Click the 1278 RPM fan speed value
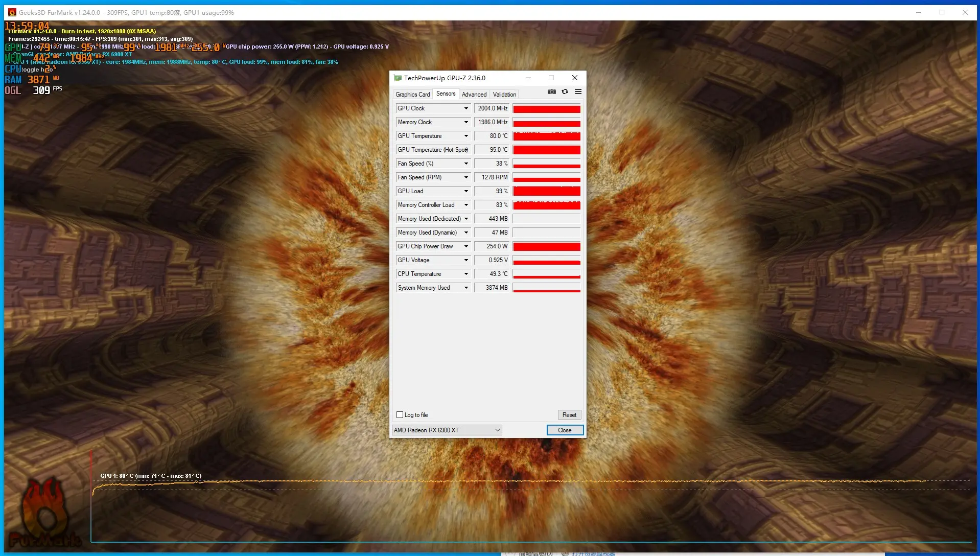 point(492,177)
